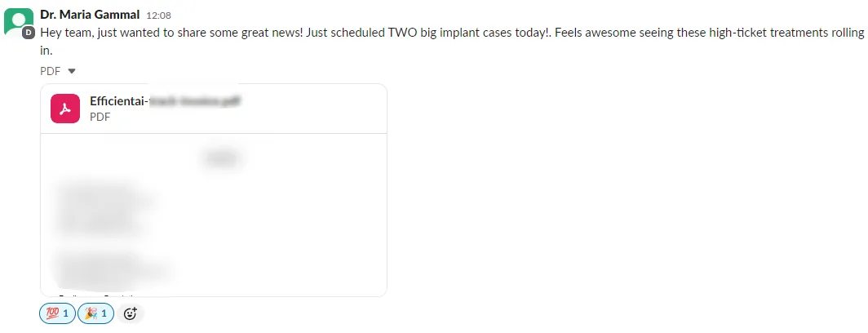
Task: Click the message text about implant cases
Action: (452, 42)
